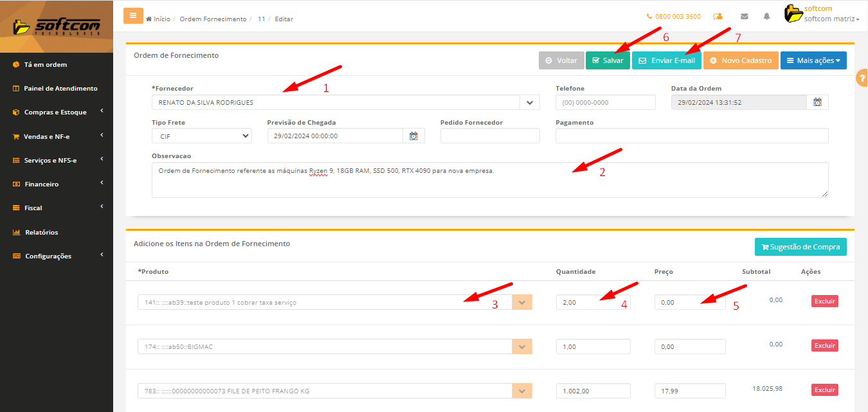Open calendar icon beside Data da Ordem

817,102
